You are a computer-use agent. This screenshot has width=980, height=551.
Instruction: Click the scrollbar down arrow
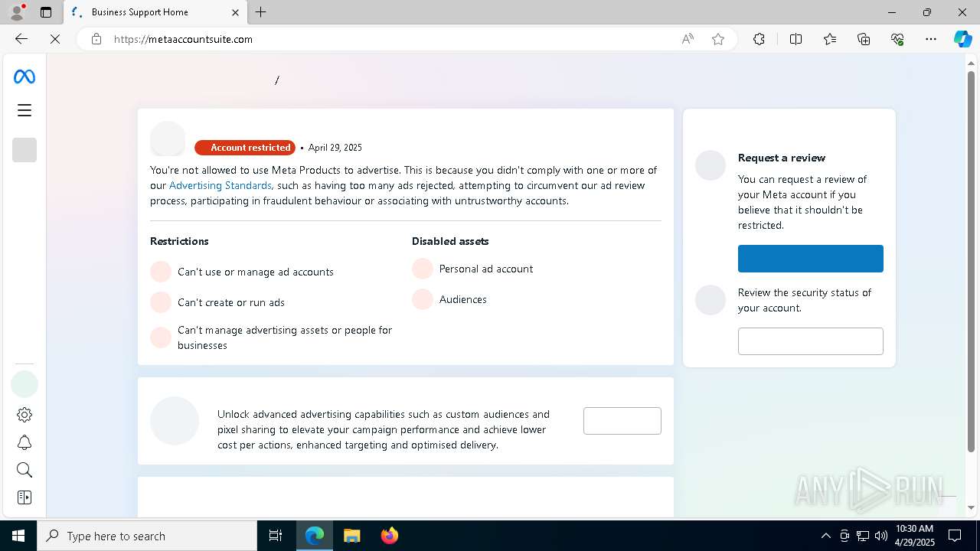pyautogui.click(x=971, y=507)
